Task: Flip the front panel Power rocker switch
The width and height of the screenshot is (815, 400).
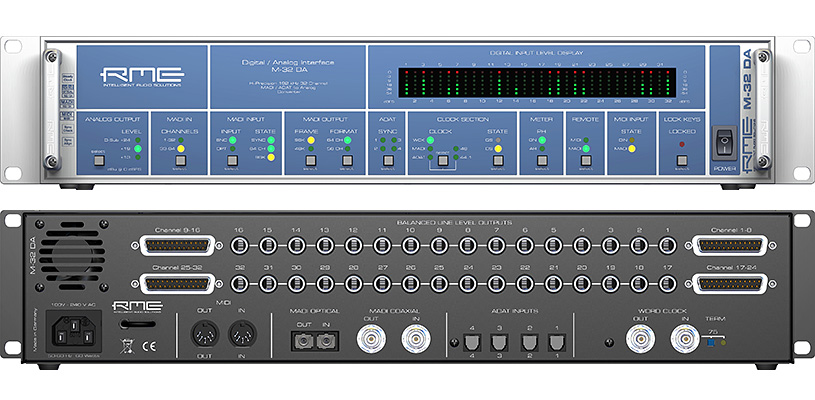Action: coord(724,142)
